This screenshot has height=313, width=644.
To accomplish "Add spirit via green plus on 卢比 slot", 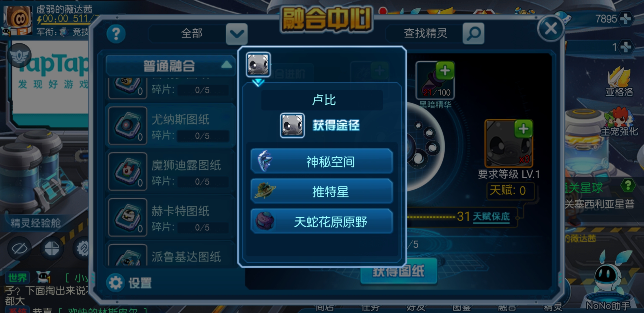I will point(523,129).
